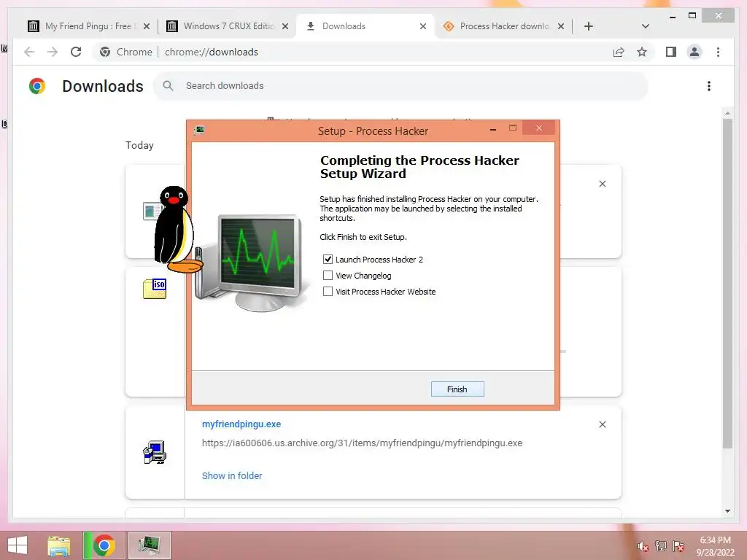Click the Chrome taskbar icon
This screenshot has height=560, width=747.
(104, 545)
